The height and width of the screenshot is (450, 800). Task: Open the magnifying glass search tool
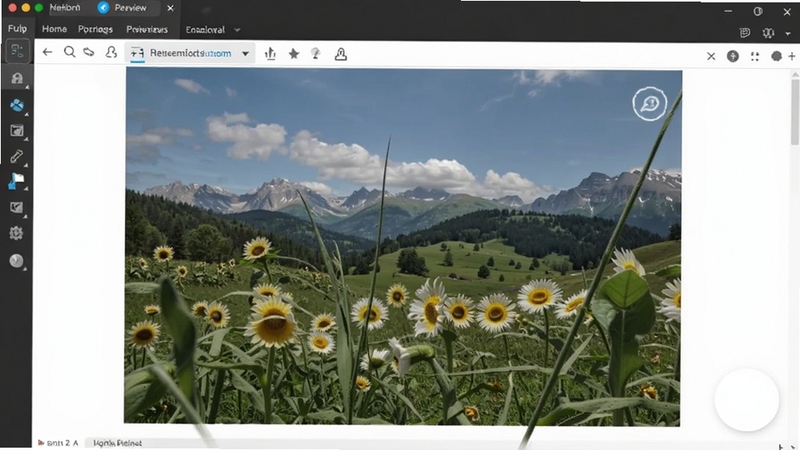click(69, 52)
